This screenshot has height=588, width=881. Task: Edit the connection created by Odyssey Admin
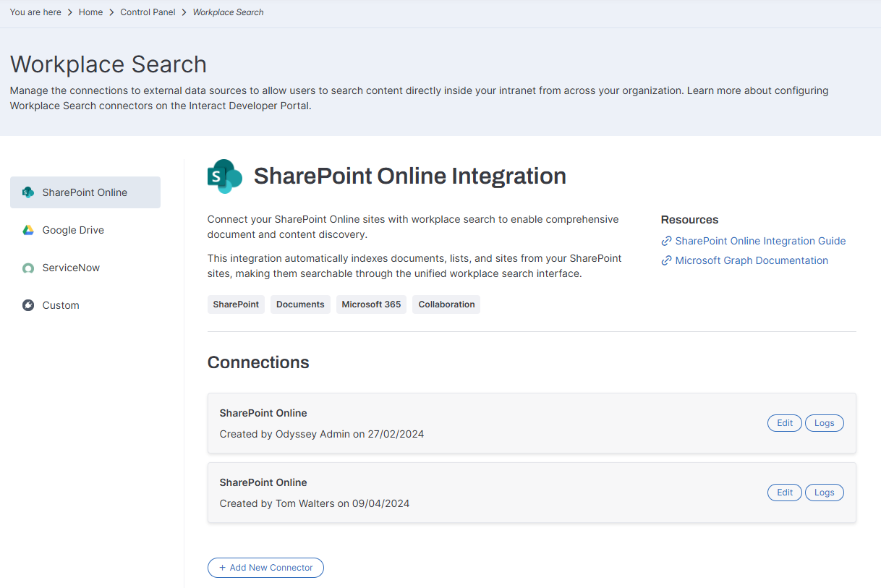[785, 423]
